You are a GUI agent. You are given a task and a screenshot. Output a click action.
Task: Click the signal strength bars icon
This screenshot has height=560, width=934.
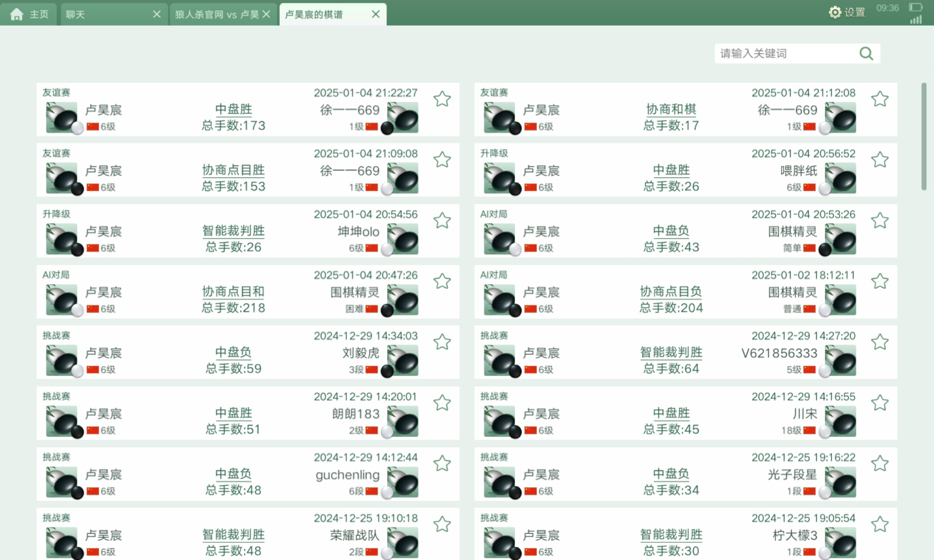tap(916, 20)
